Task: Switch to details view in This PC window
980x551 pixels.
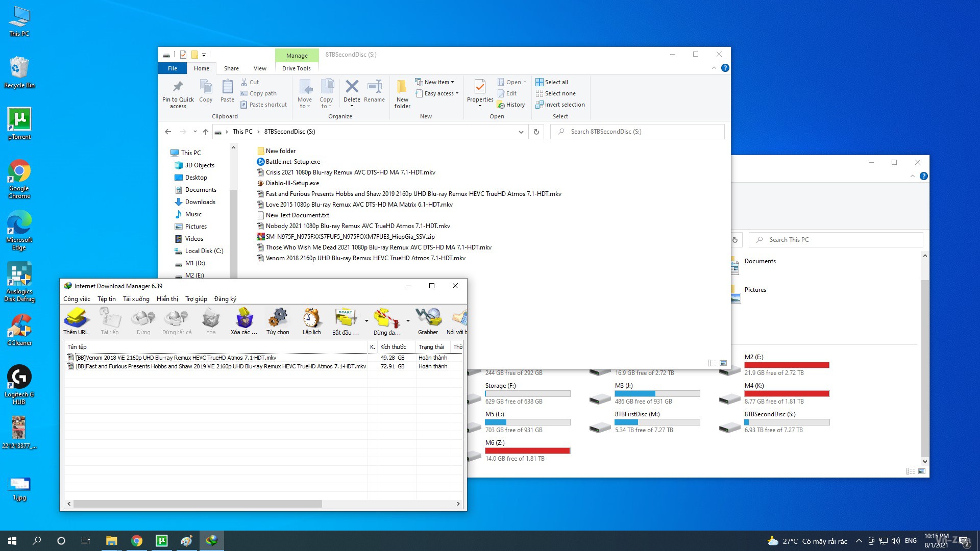Action: coord(910,471)
